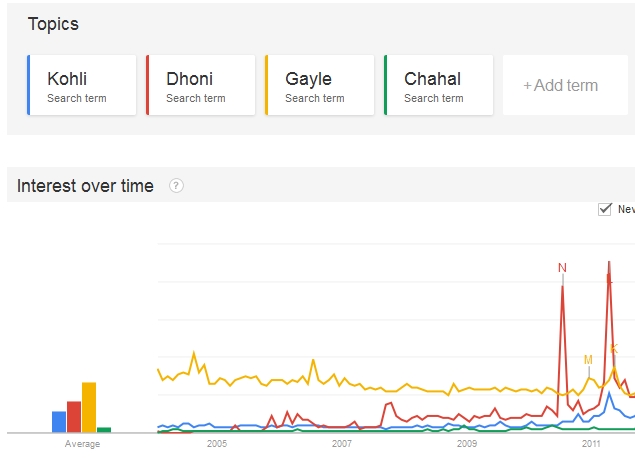
Task: Click the yellow K headline marker
Action: [614, 348]
